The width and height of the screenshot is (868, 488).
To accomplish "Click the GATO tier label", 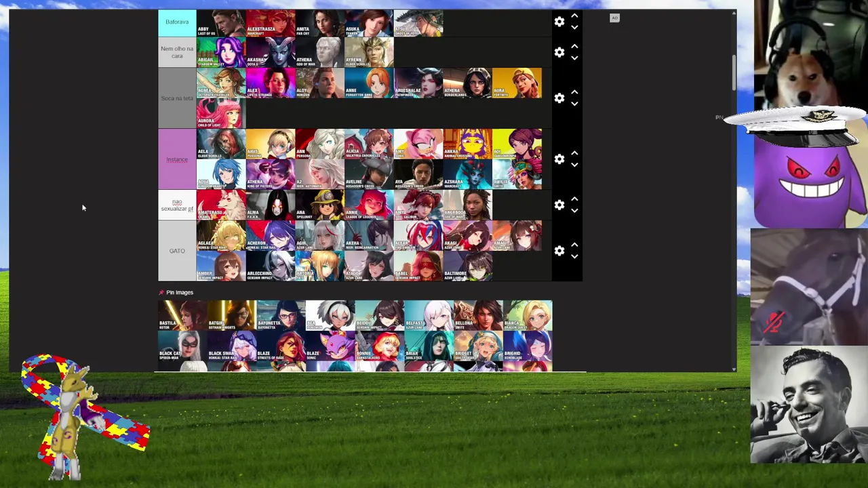I will 177,251.
